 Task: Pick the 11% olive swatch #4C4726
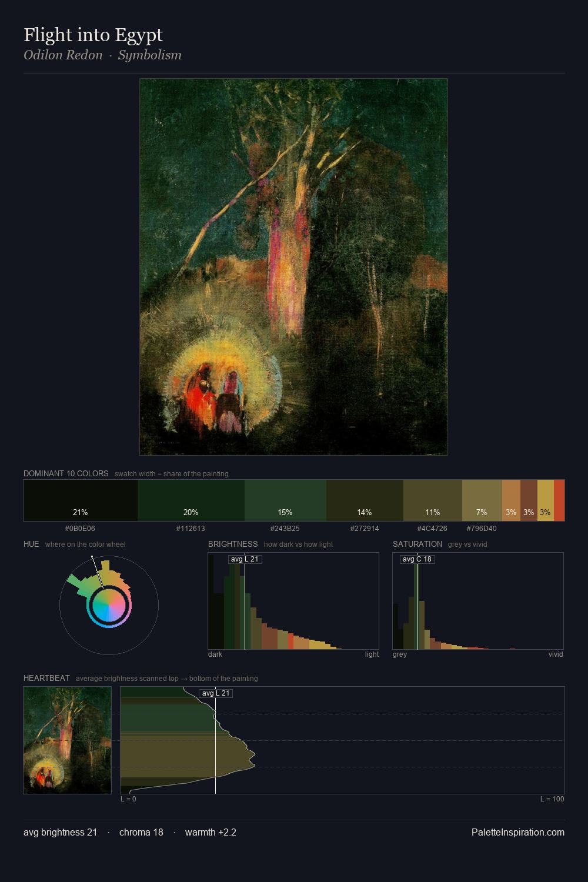coord(433,500)
